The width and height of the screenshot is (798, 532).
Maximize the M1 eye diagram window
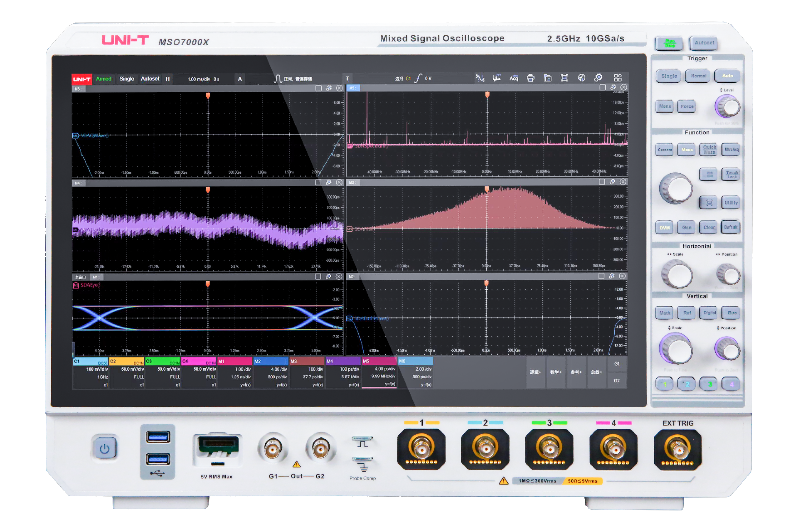click(x=318, y=276)
